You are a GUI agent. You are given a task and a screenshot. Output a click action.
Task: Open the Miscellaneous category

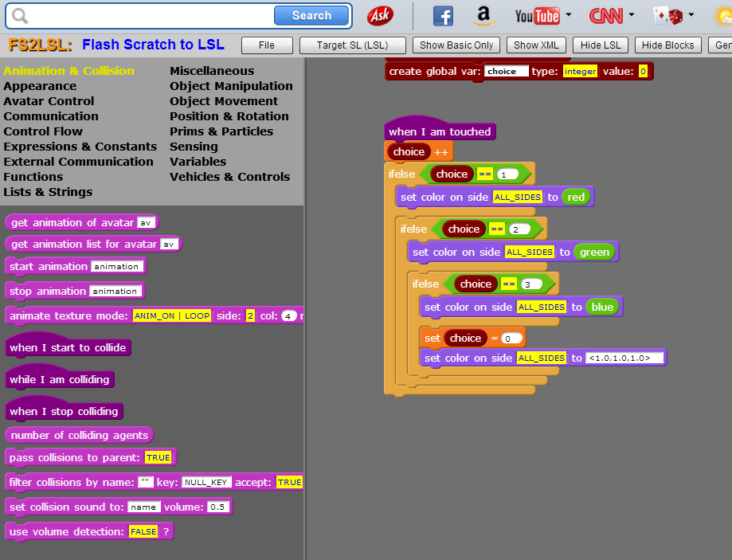(x=212, y=71)
